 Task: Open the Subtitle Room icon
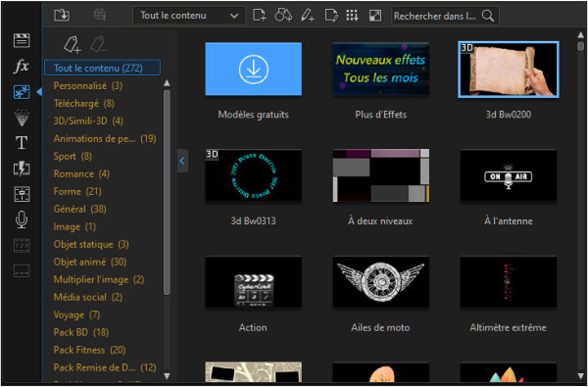pos(22,270)
